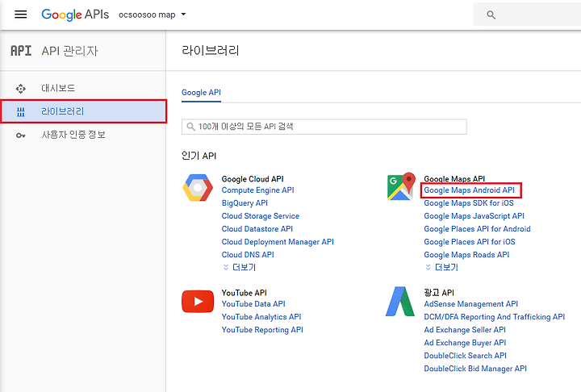Open Cloud Datastore API link
Screen dimensions: 581x392
[x=257, y=229]
